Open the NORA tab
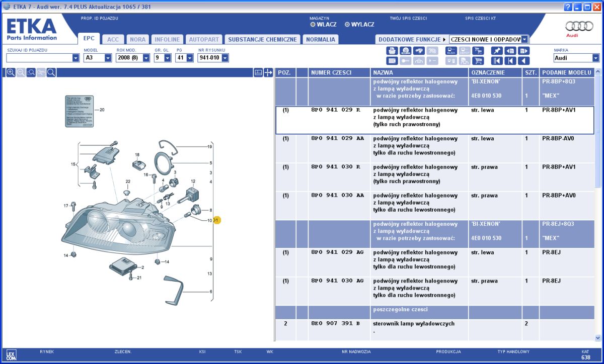The height and width of the screenshot is (364, 604). click(x=138, y=39)
